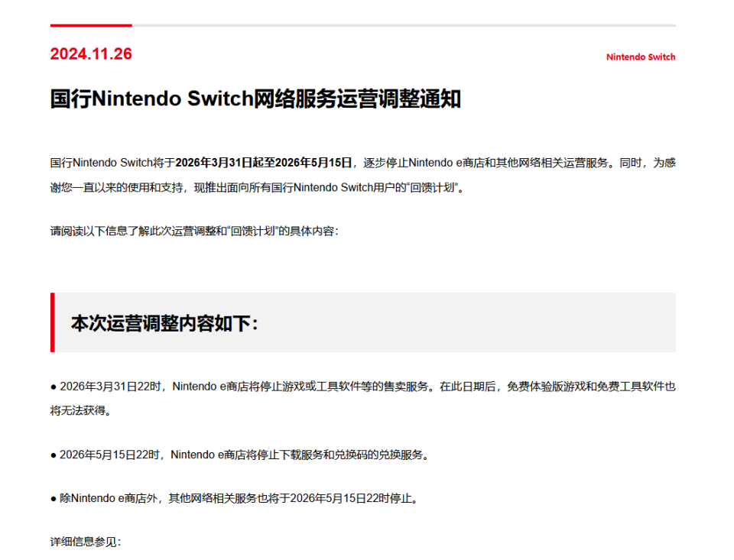This screenshot has width=734, height=560.
Task: Click the section heading 本次运营调整内容如下
Action: coord(164,323)
